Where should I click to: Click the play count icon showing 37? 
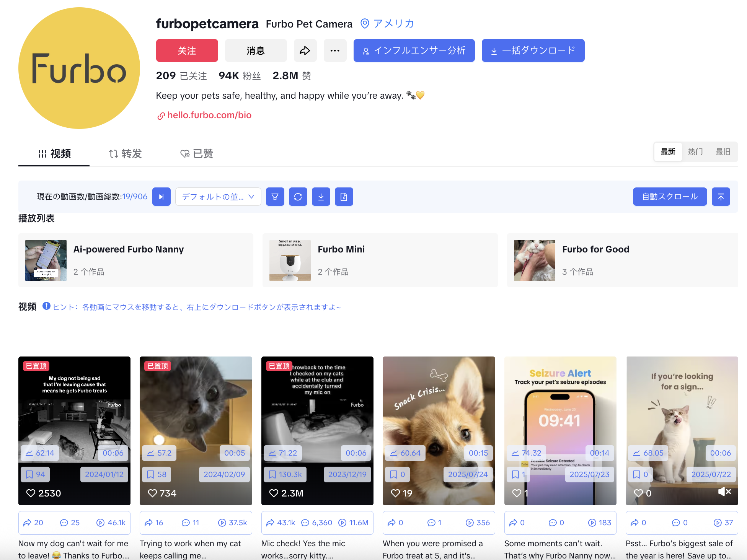(718, 523)
